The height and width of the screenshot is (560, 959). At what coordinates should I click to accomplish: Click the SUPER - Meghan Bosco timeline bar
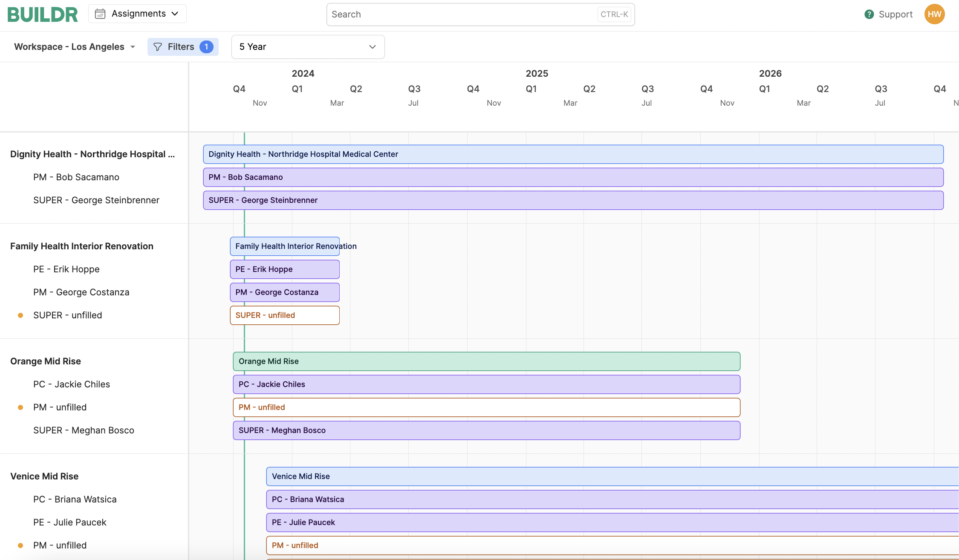pyautogui.click(x=487, y=430)
